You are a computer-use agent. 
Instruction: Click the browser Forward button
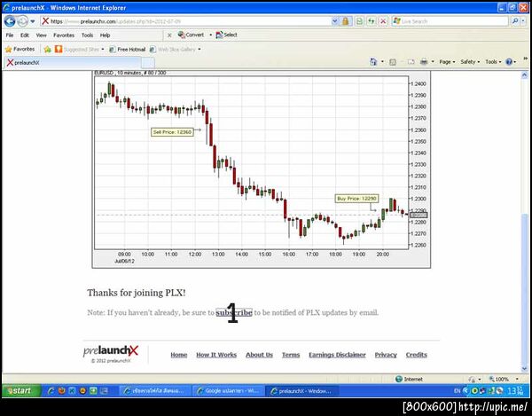point(22,21)
